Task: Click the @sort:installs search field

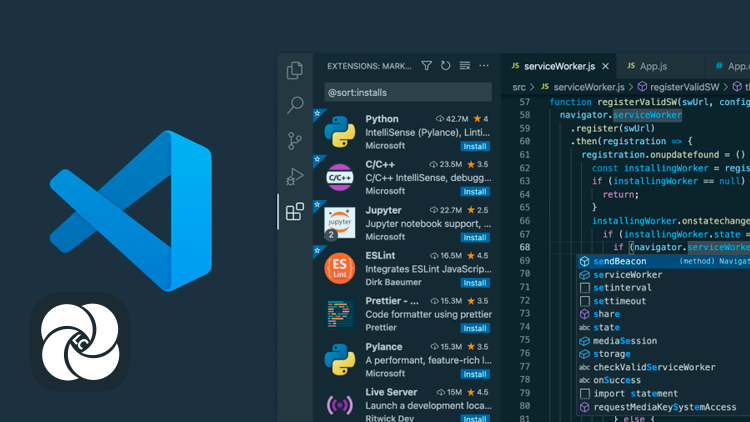Action: (x=408, y=92)
